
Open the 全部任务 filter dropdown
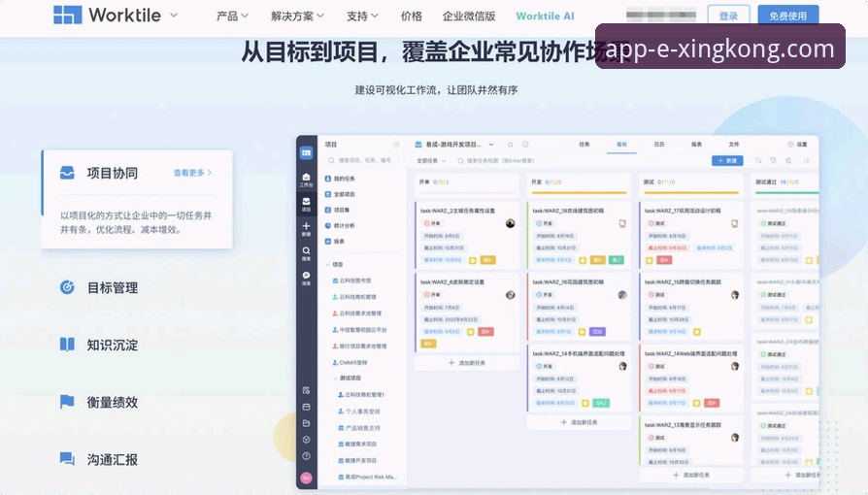pos(431,160)
